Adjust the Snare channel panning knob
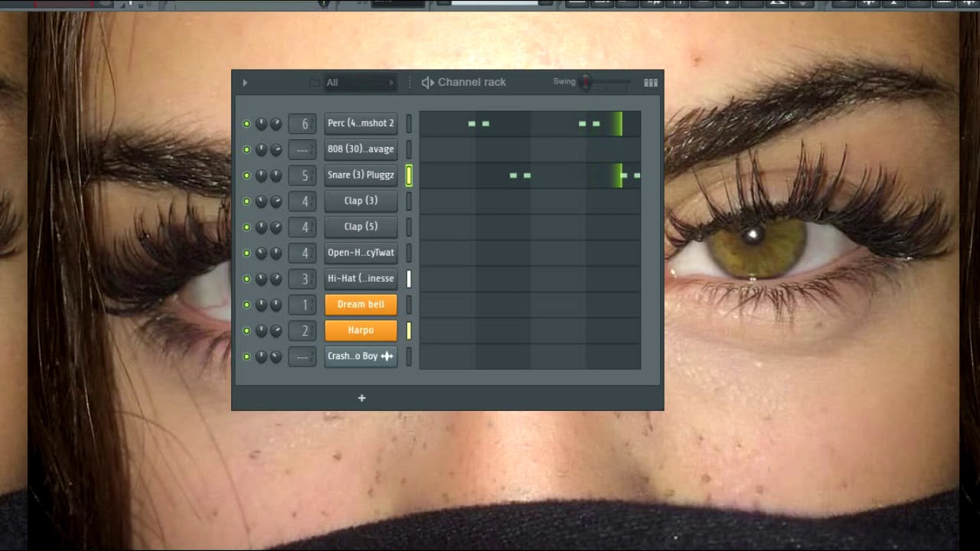 click(x=261, y=175)
